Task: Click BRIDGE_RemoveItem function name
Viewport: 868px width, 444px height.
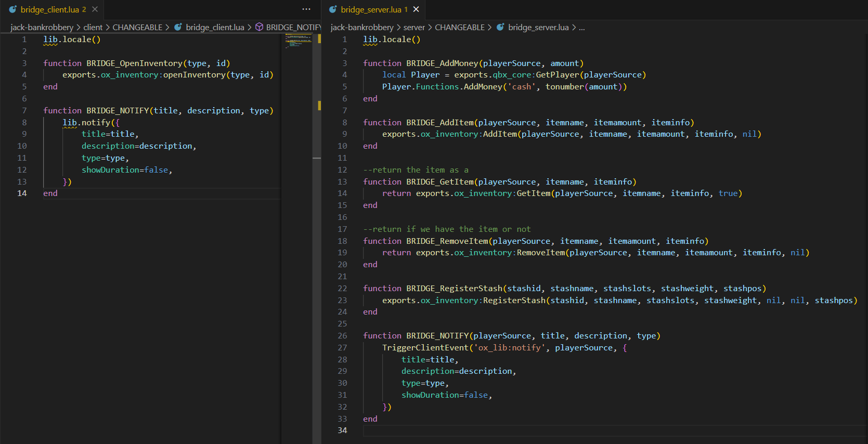Action: [x=447, y=241]
